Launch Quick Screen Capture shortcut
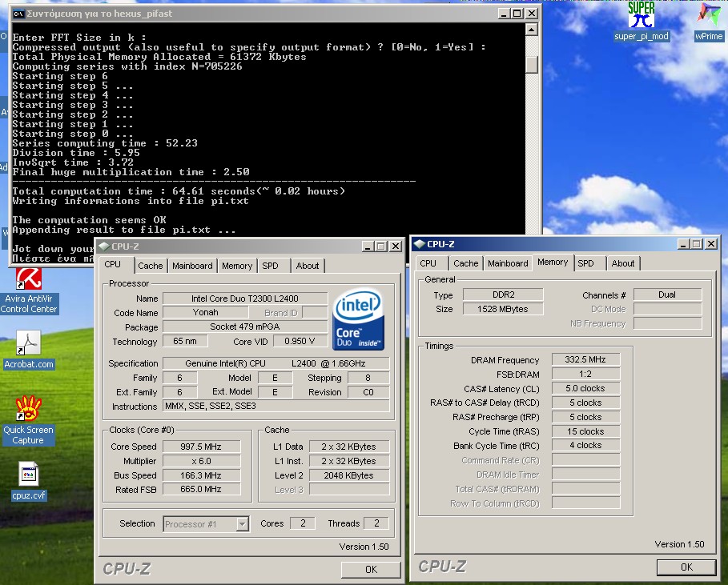This screenshot has width=728, height=585. point(28,420)
